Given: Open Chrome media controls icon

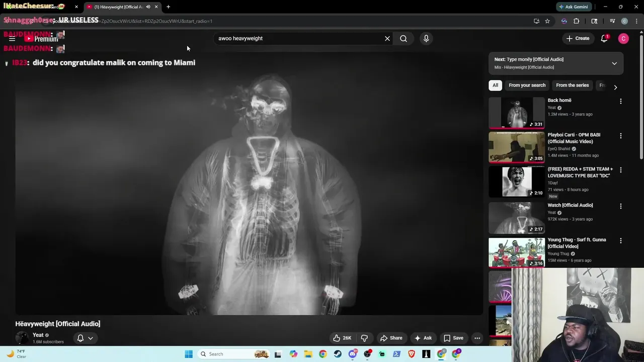Looking at the screenshot, I should pos(612,21).
